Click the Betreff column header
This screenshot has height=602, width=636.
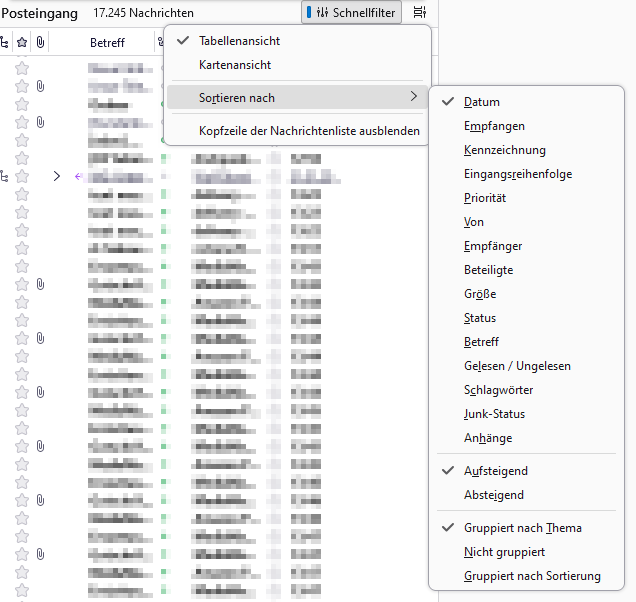pos(107,42)
